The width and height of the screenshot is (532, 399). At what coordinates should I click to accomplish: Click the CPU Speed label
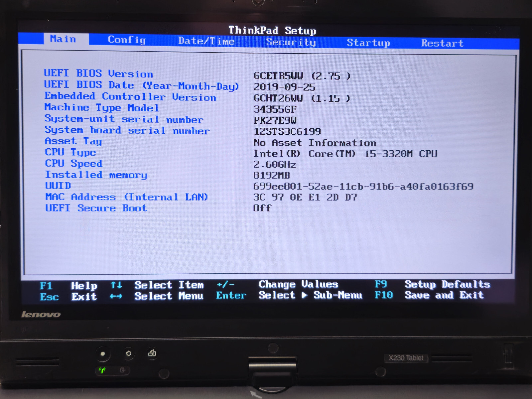(x=73, y=163)
